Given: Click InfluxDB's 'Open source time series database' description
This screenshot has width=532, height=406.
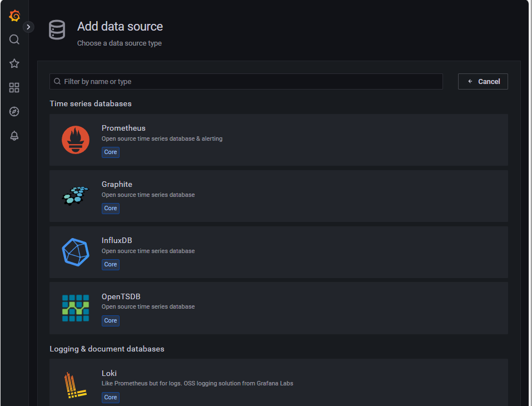Looking at the screenshot, I should coord(148,251).
